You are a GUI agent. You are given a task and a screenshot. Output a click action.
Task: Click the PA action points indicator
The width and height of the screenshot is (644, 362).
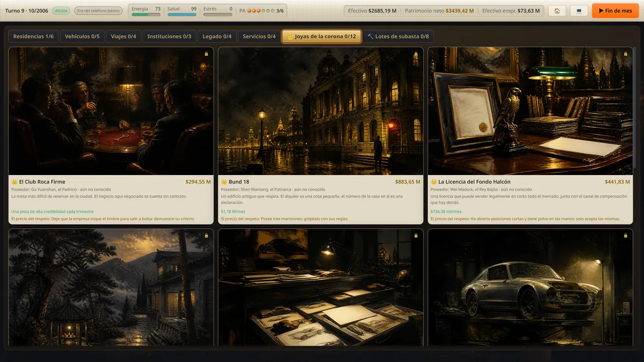pyautogui.click(x=261, y=11)
